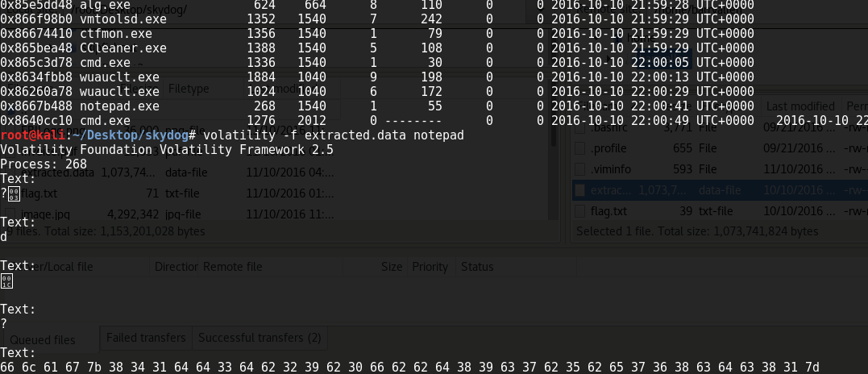868x374 pixels.
Task: Select .bashrc file name in remote list
Action: pos(607,128)
